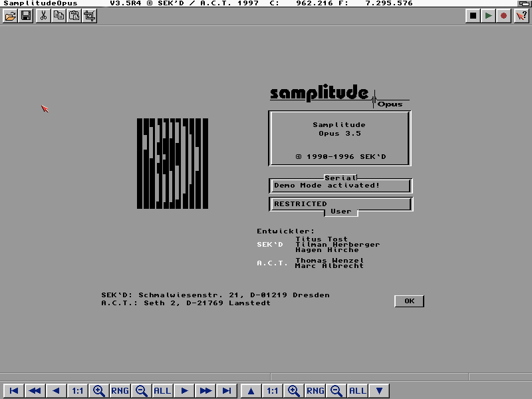Click developer name 'Thomas Wenzel'
The width and height of the screenshot is (532, 399).
point(329,260)
